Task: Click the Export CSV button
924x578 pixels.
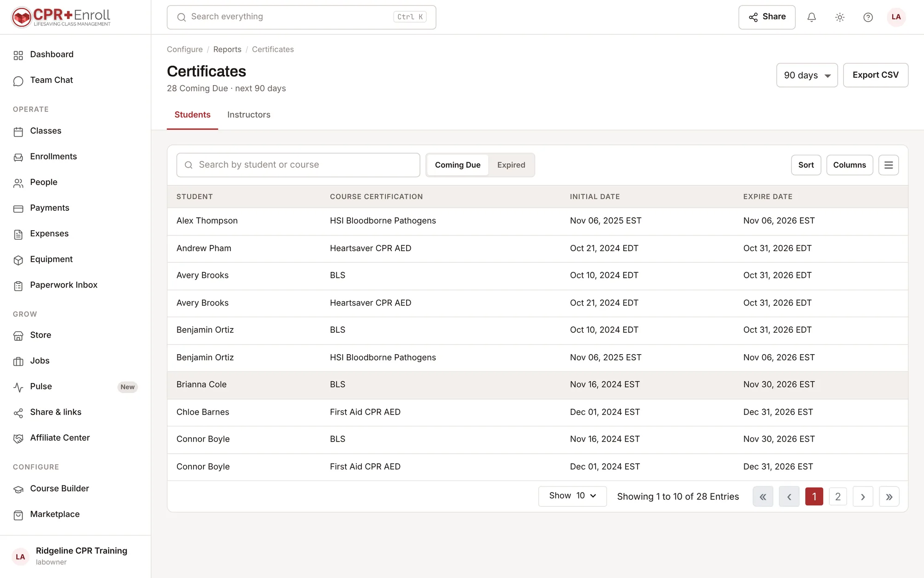Action: pos(875,75)
